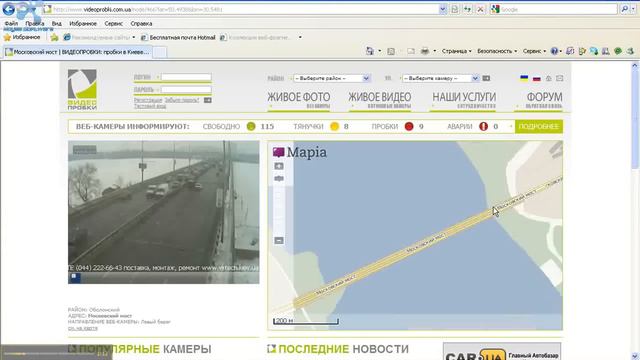
Task: Click the Mapia logo on map
Action: [x=300, y=152]
